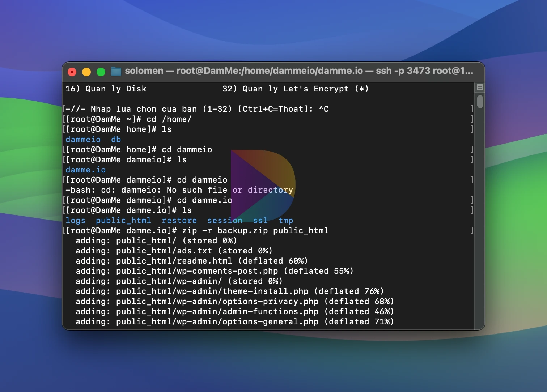Image resolution: width=547 pixels, height=392 pixels.
Task: Click the red close window button
Action: tap(72, 72)
